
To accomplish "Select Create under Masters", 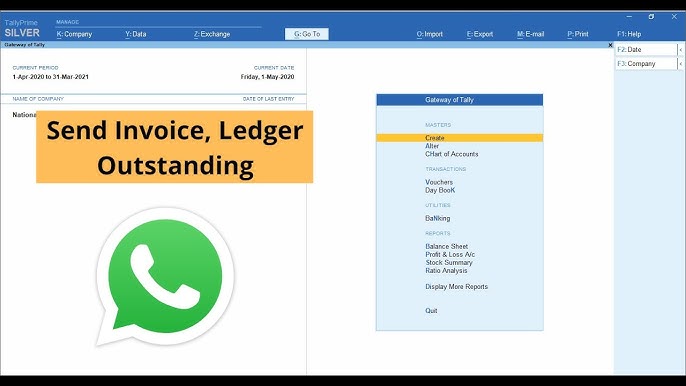I will click(x=459, y=138).
